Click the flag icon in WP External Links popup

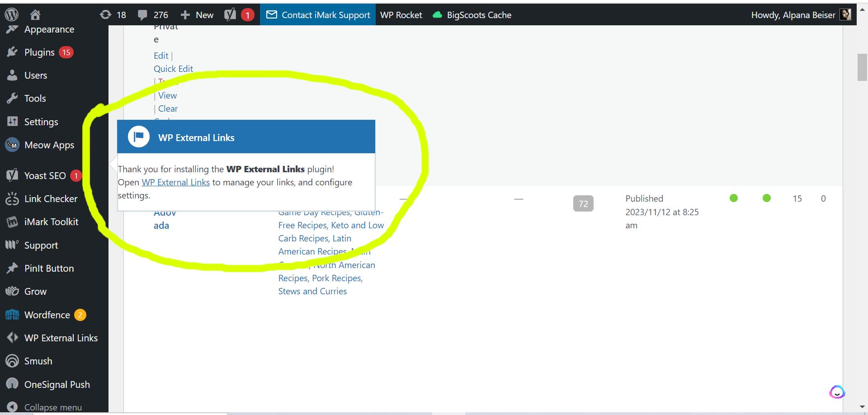pyautogui.click(x=139, y=137)
